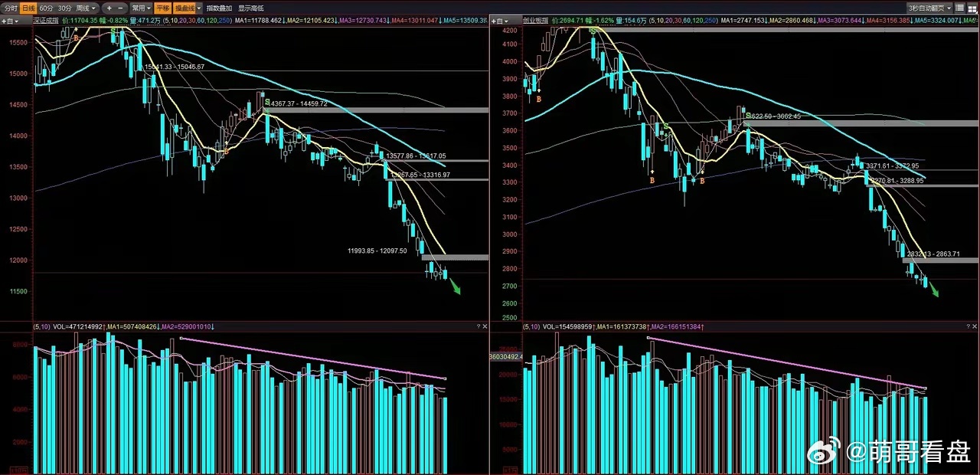Open the 常用 dropdown menu
Viewport: 980px width, 475px height.
(x=142, y=8)
